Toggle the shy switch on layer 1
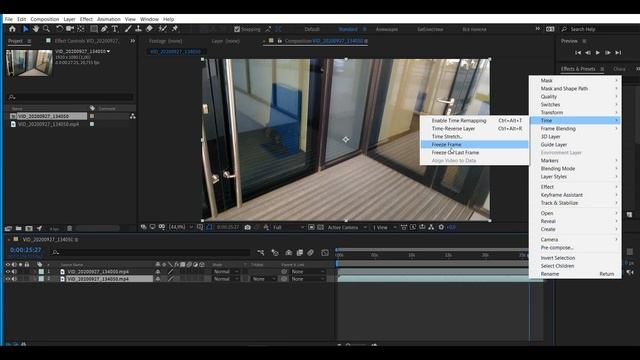Image resolution: width=640 pixels, height=360 pixels. coord(158,271)
